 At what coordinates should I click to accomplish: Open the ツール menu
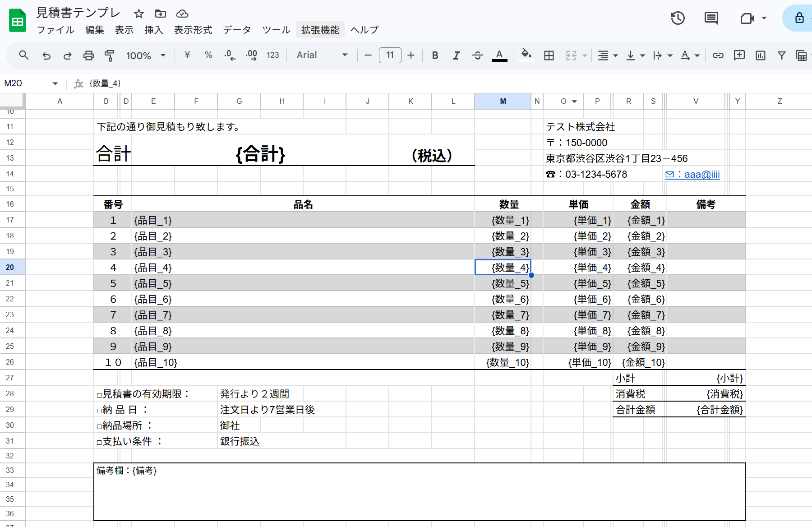point(276,30)
